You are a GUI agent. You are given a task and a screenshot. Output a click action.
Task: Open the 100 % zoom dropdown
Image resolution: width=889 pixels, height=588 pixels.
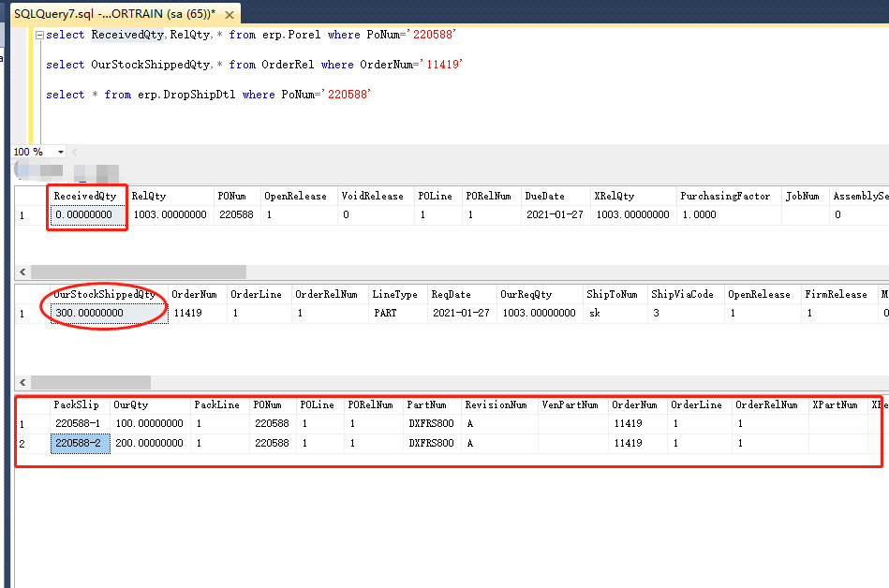tap(61, 152)
